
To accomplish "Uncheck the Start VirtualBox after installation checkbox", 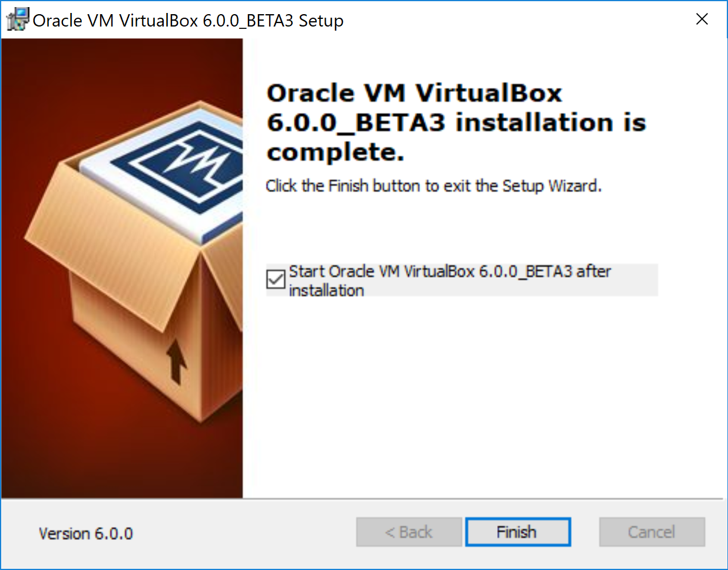I will [275, 279].
